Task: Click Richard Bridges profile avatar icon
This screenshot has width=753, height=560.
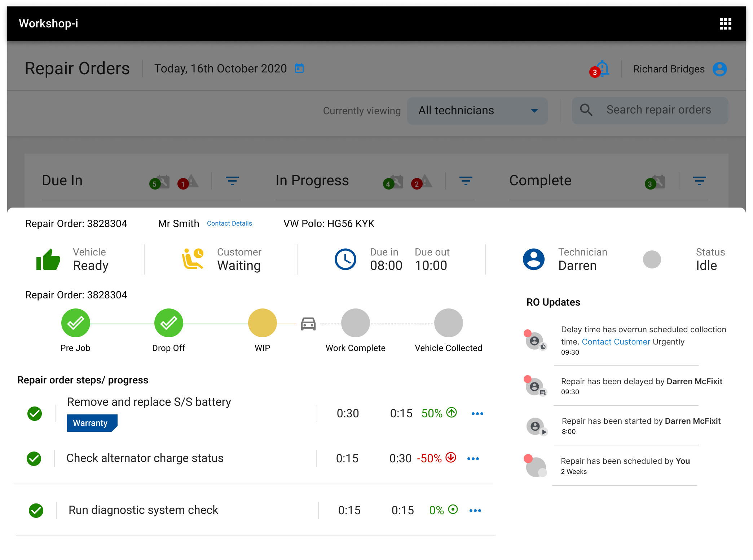Action: pyautogui.click(x=719, y=69)
